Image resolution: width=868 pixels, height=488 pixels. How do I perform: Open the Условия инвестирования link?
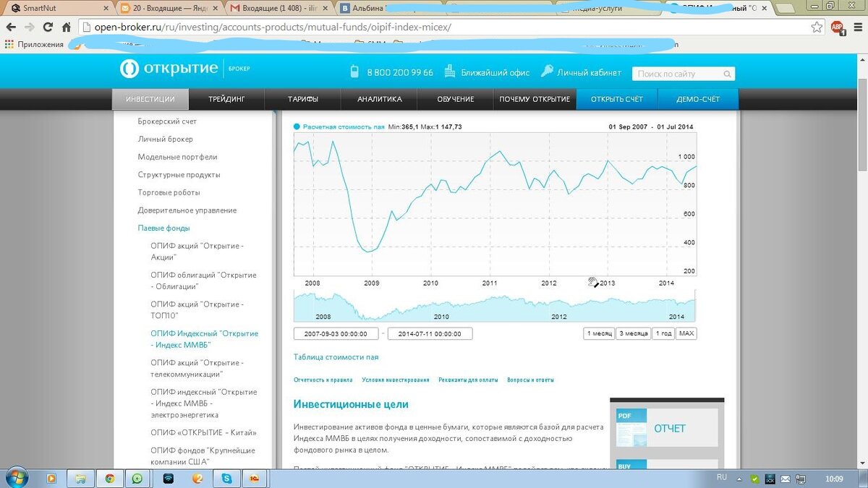[396, 380]
